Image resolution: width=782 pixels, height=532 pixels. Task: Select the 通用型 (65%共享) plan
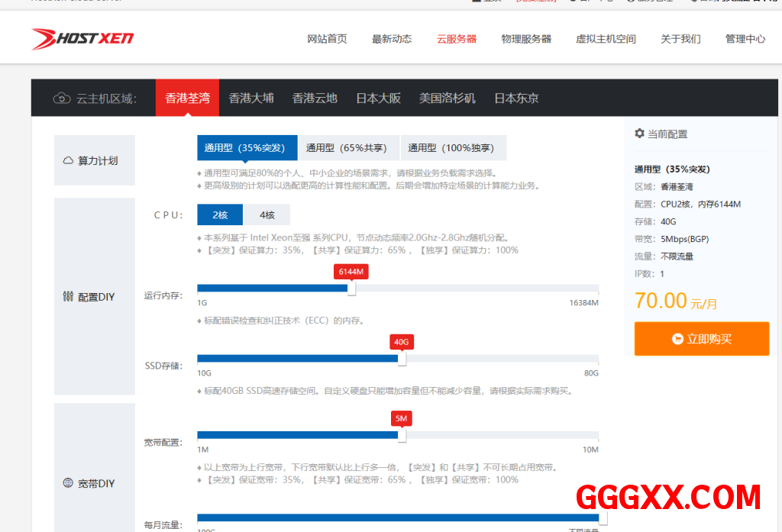click(x=346, y=148)
